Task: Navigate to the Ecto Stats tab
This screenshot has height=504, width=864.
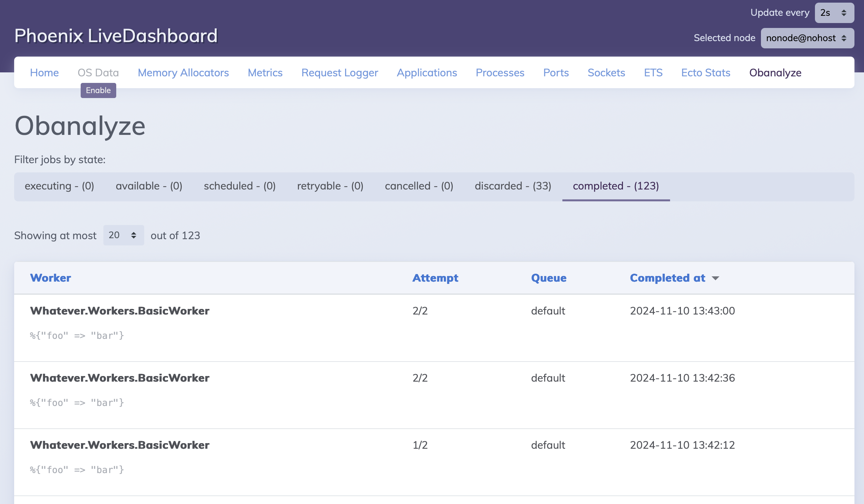Action: [705, 73]
